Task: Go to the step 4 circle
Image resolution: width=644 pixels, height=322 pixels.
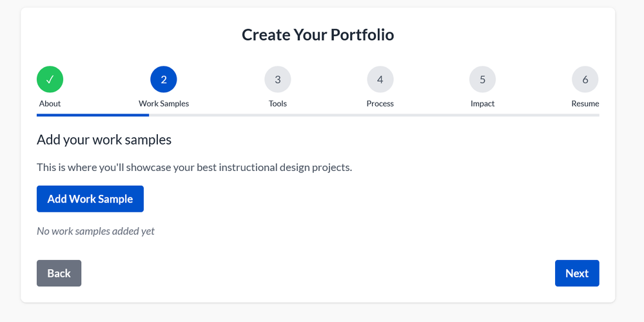Action: coord(380,80)
